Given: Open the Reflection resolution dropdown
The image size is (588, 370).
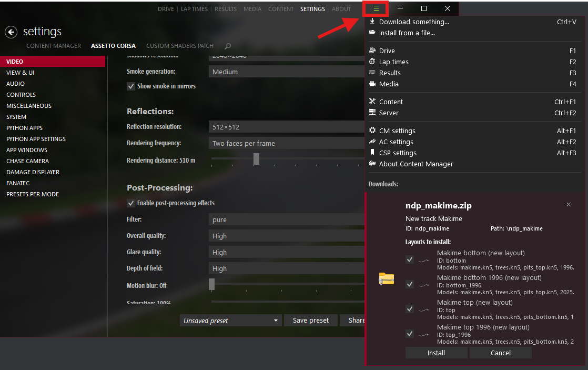Looking at the screenshot, I should click(x=287, y=127).
